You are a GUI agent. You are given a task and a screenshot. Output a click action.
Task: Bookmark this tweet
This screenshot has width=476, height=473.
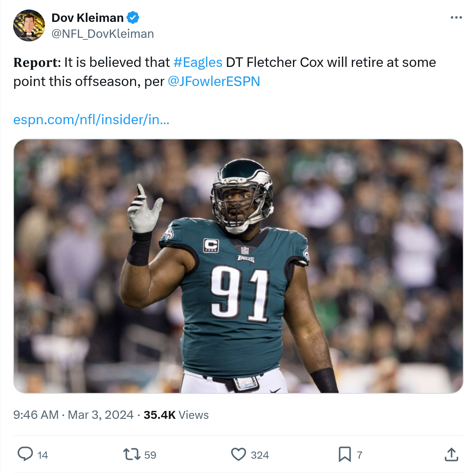click(x=345, y=454)
